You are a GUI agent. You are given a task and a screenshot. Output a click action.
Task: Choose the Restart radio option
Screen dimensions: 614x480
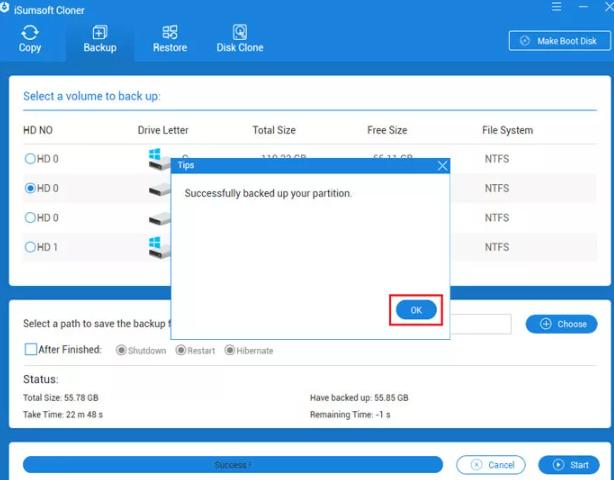click(x=181, y=350)
